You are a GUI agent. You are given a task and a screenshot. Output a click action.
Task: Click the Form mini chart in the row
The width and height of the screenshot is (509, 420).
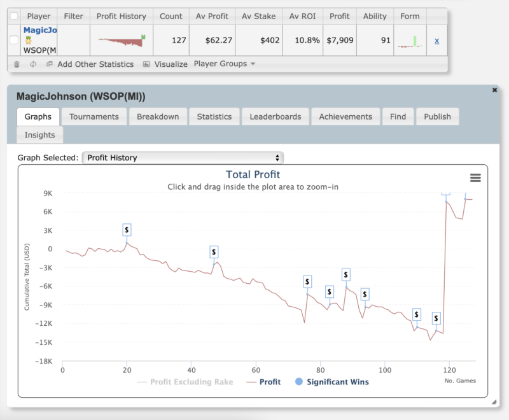point(410,41)
